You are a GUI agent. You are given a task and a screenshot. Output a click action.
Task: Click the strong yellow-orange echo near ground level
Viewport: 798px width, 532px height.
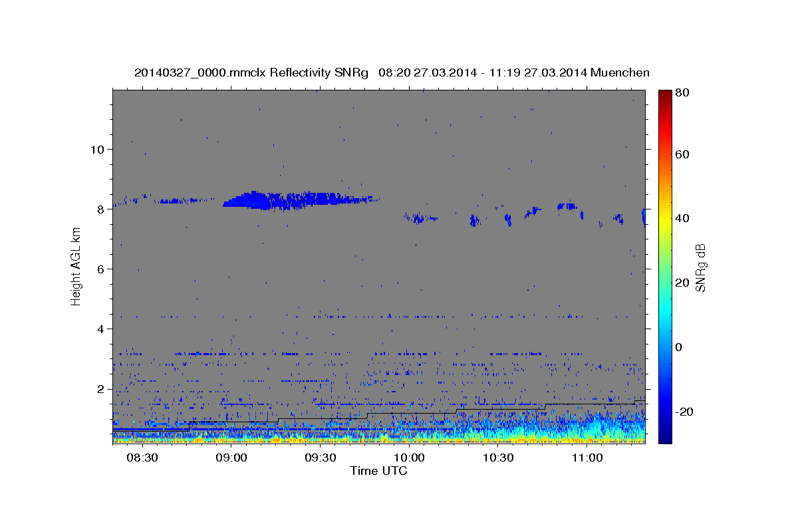tap(379, 439)
